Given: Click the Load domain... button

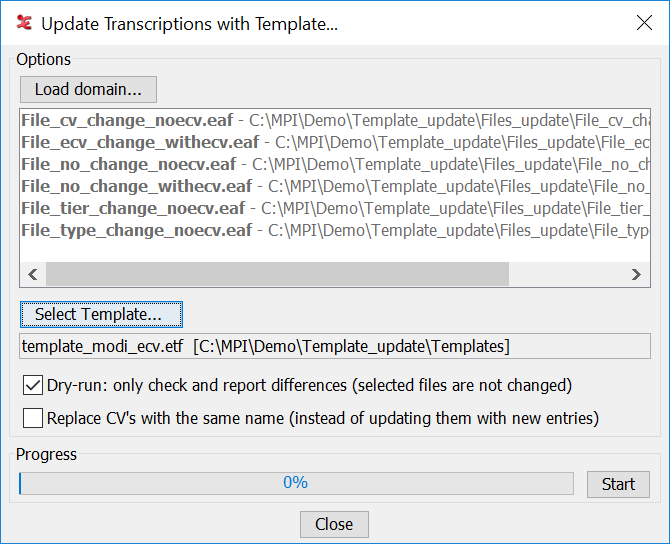Looking at the screenshot, I should pos(88,89).
